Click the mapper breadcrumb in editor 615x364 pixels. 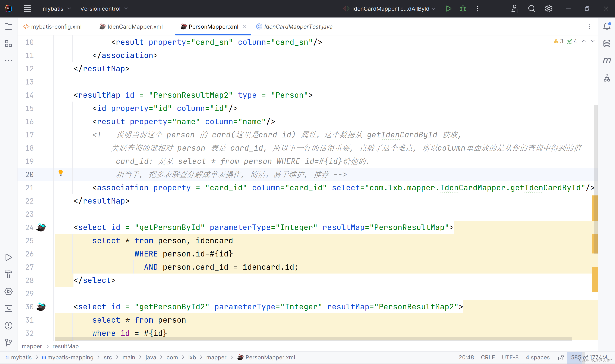(x=32, y=346)
